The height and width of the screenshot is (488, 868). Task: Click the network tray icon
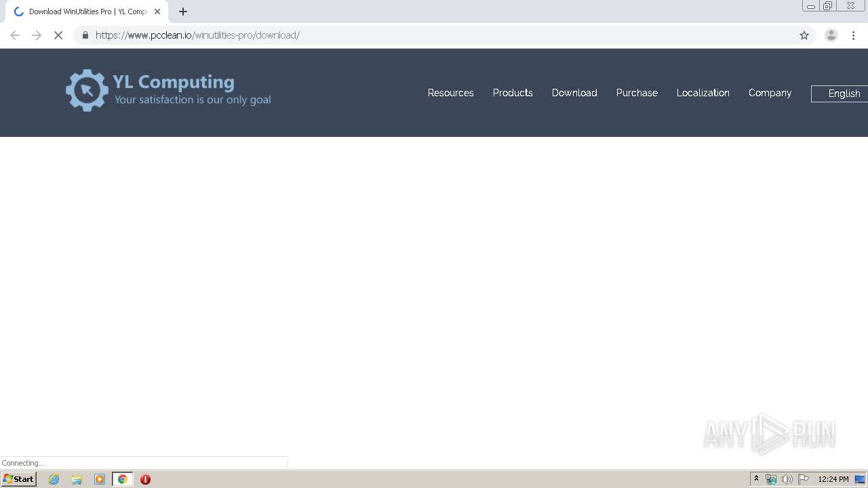771,479
